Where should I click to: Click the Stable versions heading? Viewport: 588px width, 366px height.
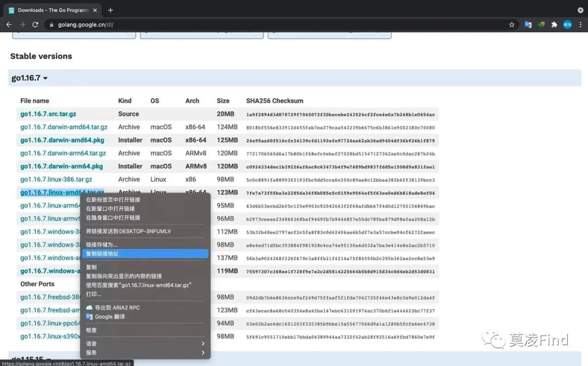[41, 56]
